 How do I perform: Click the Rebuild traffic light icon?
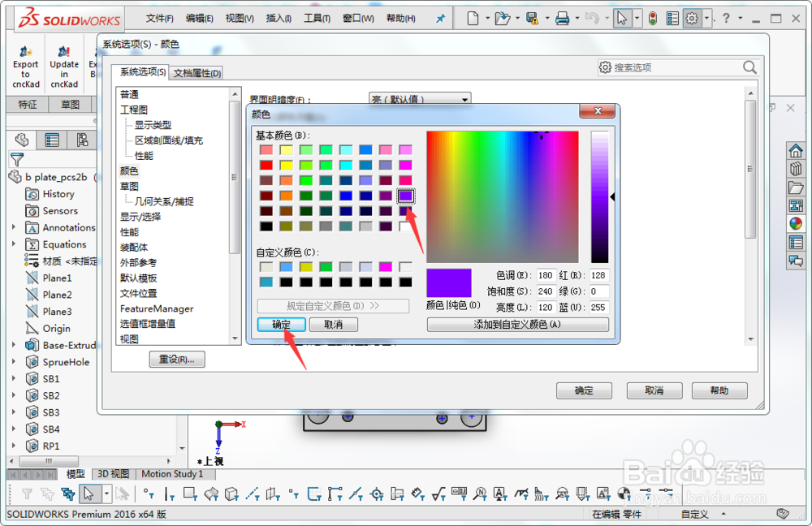653,19
